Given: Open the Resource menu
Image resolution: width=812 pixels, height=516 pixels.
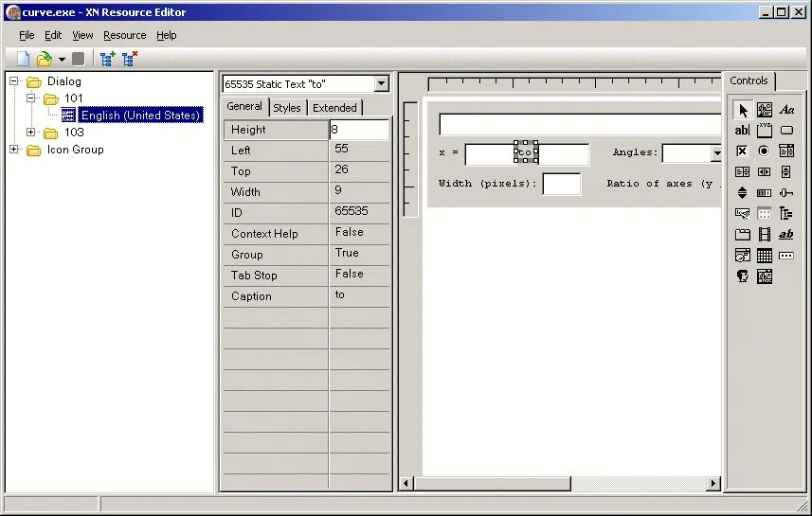Looking at the screenshot, I should point(125,35).
